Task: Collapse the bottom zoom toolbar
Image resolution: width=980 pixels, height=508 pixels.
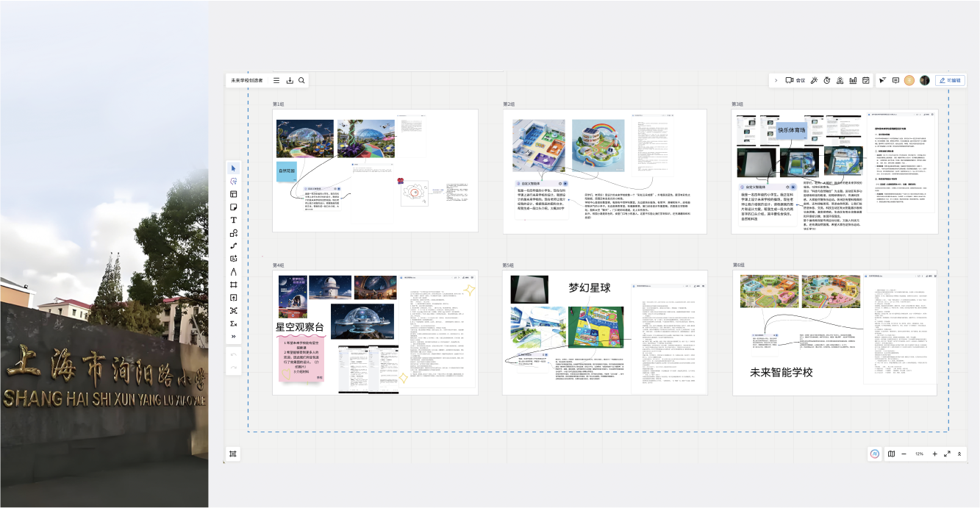Action: (959, 454)
